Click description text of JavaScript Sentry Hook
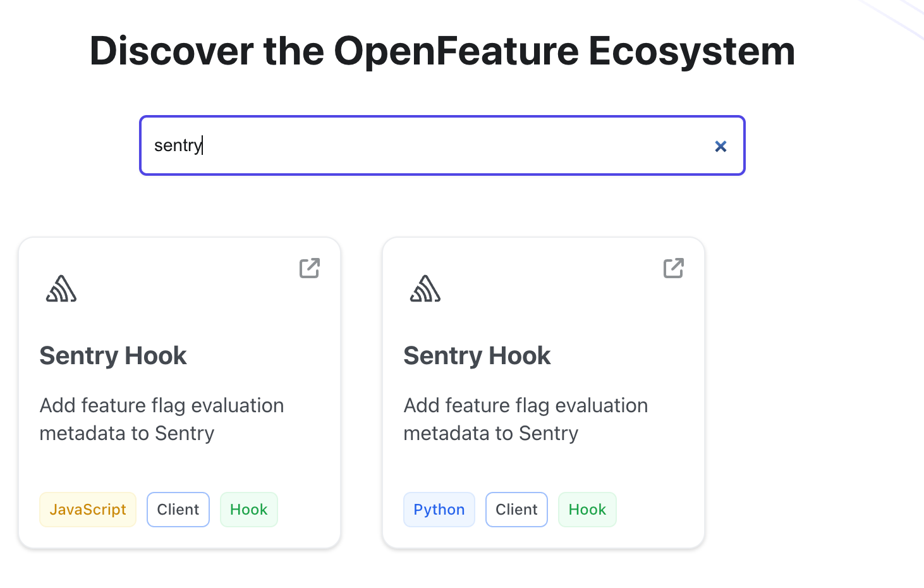The height and width of the screenshot is (588, 924). click(161, 419)
